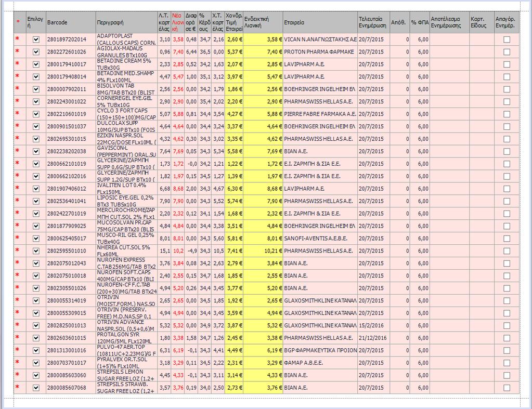This screenshot has height=409, width=532.
Task: Uncheck selection box for PROTALGON SYR
Action: point(36,338)
